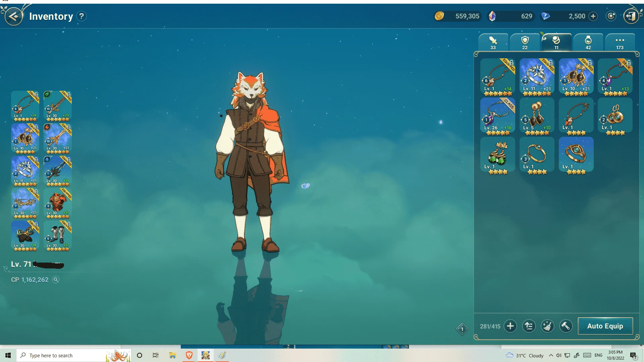Open the notification center icon

coord(633,356)
